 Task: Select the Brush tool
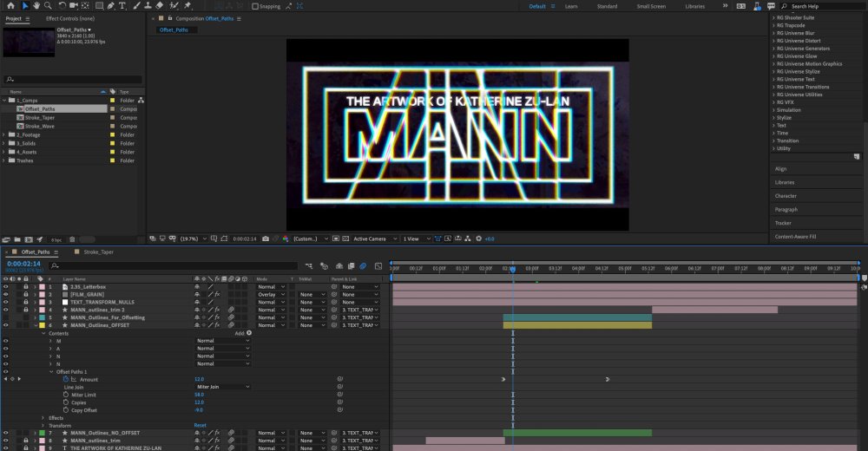point(136,5)
